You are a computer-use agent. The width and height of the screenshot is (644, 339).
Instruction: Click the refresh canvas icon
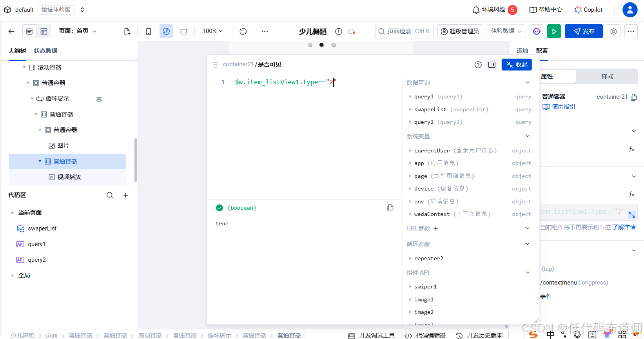point(243,31)
